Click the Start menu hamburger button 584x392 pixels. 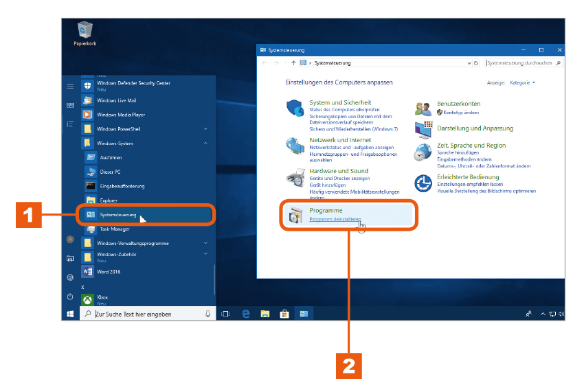tap(70, 87)
